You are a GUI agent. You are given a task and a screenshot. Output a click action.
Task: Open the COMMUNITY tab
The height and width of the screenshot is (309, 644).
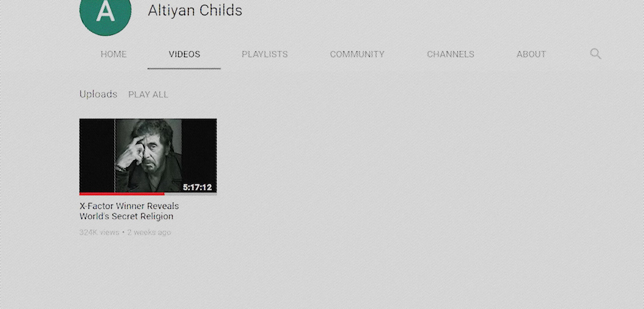[x=357, y=54]
